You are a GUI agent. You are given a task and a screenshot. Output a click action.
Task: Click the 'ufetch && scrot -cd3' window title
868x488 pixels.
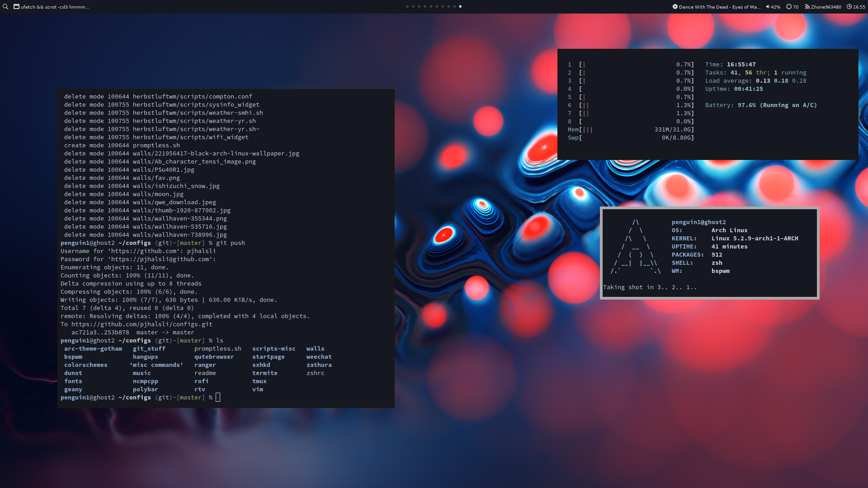pos(55,7)
